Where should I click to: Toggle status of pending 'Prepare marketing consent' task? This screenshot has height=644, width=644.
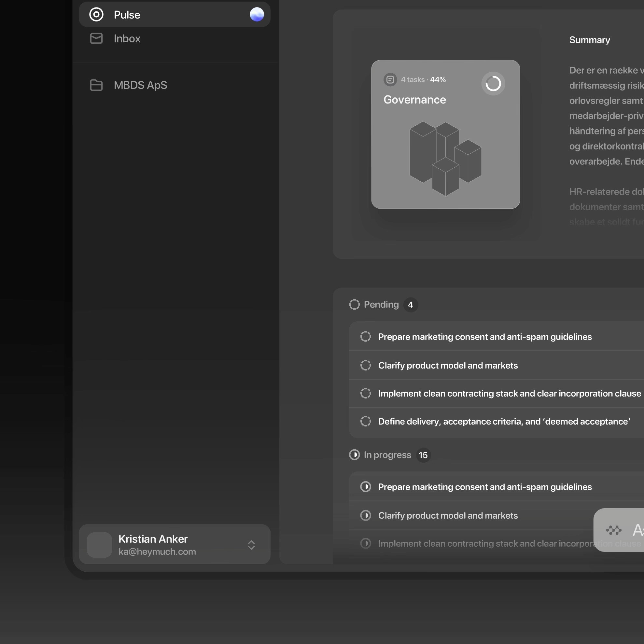tap(366, 336)
